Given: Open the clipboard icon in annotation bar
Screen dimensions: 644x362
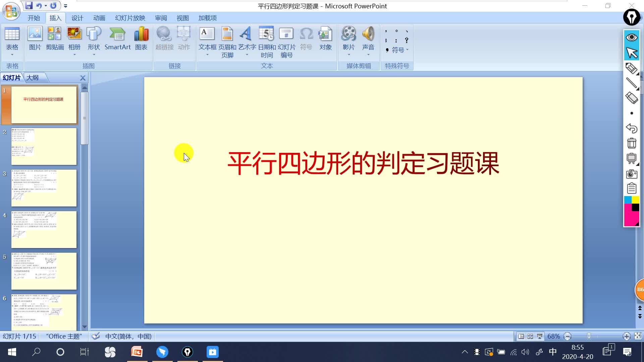Looking at the screenshot, I should [x=632, y=188].
